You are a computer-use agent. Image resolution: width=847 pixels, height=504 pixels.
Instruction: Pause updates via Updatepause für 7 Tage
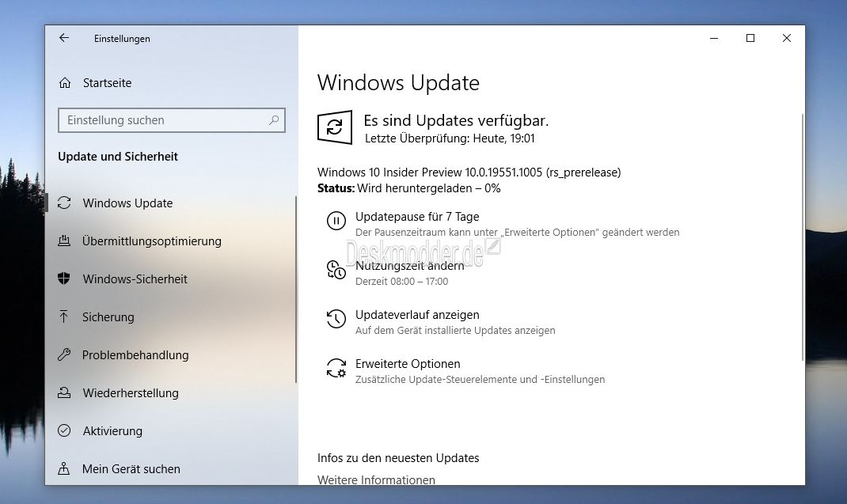[x=417, y=217]
